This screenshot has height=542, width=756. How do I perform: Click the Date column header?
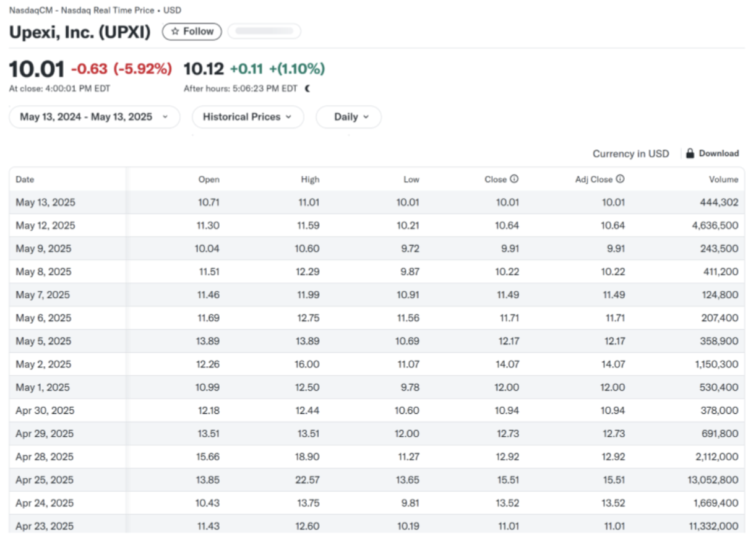(x=25, y=179)
